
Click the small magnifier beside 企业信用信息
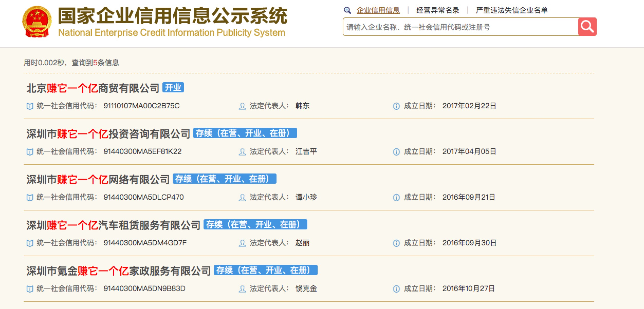(x=347, y=10)
